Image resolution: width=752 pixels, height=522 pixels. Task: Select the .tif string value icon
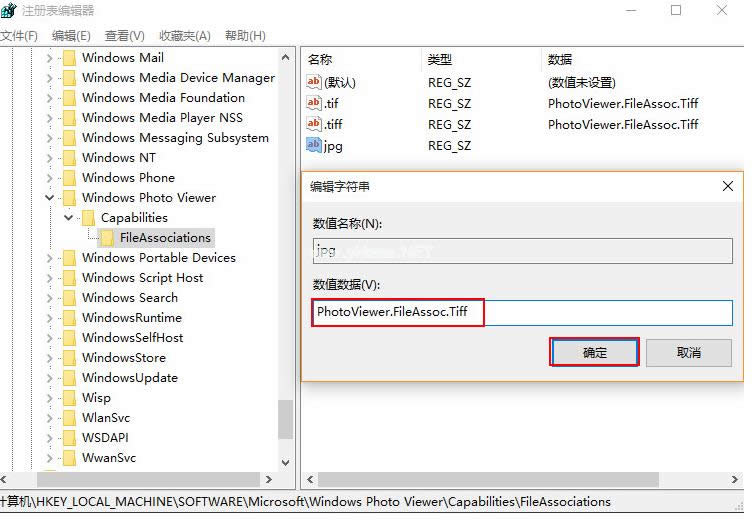pyautogui.click(x=314, y=103)
